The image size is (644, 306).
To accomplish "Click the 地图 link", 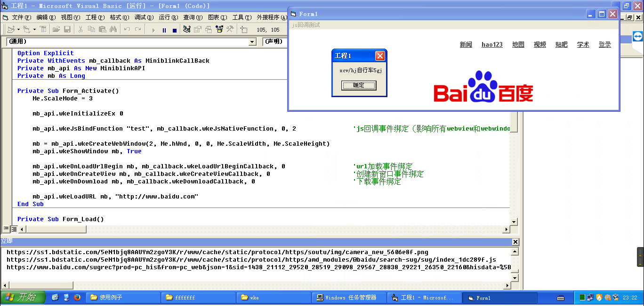I will (518, 45).
